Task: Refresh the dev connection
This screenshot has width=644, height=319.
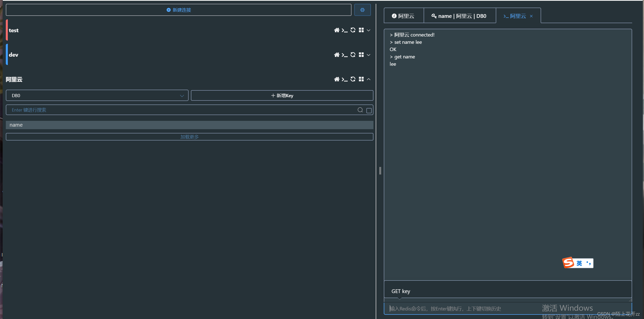Action: 353,55
